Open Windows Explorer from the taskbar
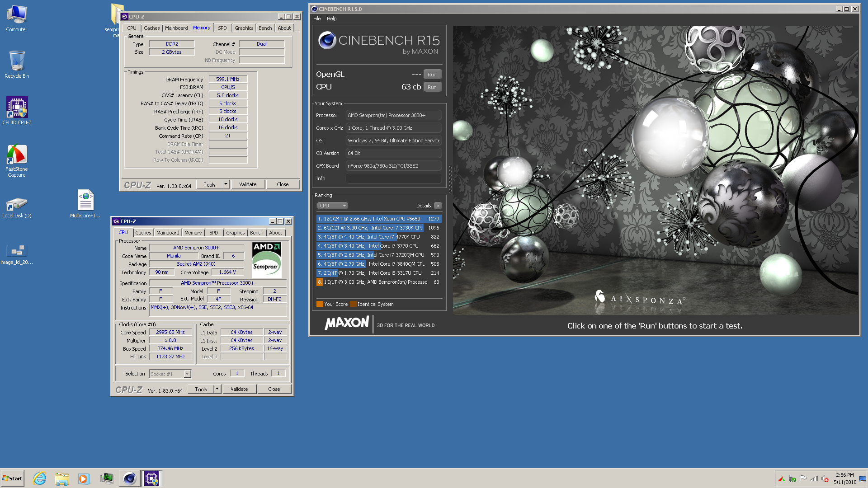This screenshot has width=868, height=488. [x=62, y=479]
